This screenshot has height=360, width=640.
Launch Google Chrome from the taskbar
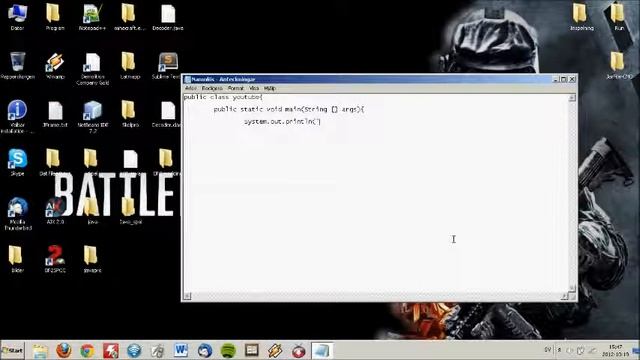coord(87,351)
